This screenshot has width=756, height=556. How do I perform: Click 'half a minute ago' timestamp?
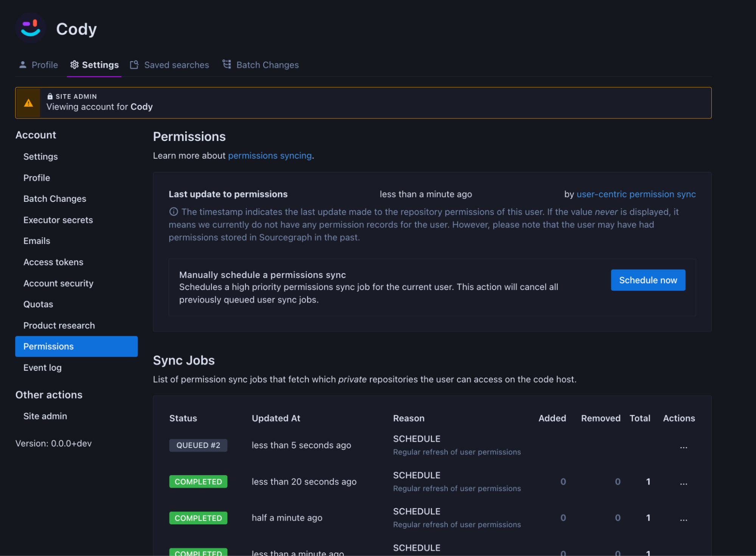click(287, 518)
